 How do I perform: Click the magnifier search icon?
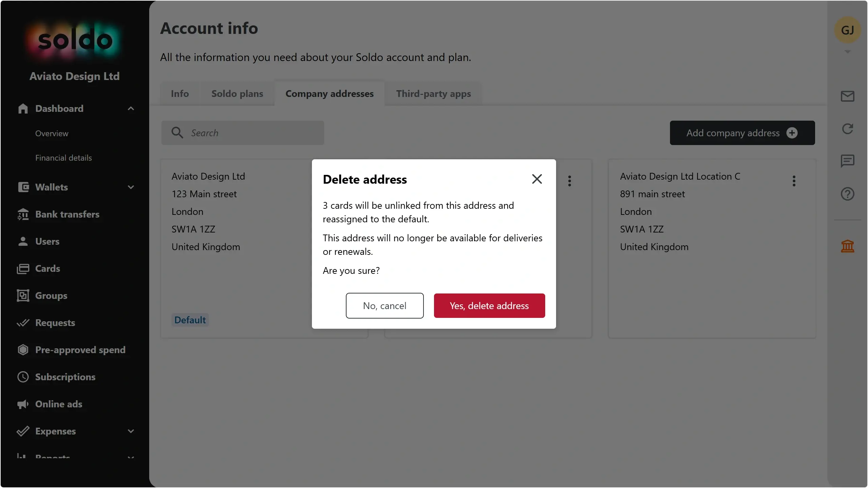(x=177, y=133)
